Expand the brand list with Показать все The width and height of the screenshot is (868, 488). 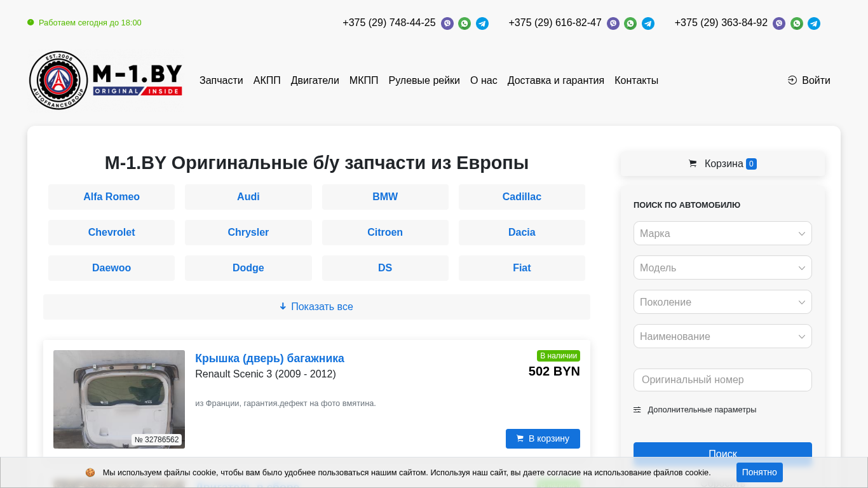click(316, 307)
